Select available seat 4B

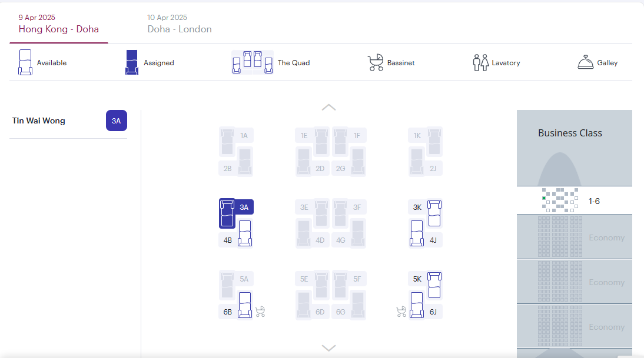(244, 233)
